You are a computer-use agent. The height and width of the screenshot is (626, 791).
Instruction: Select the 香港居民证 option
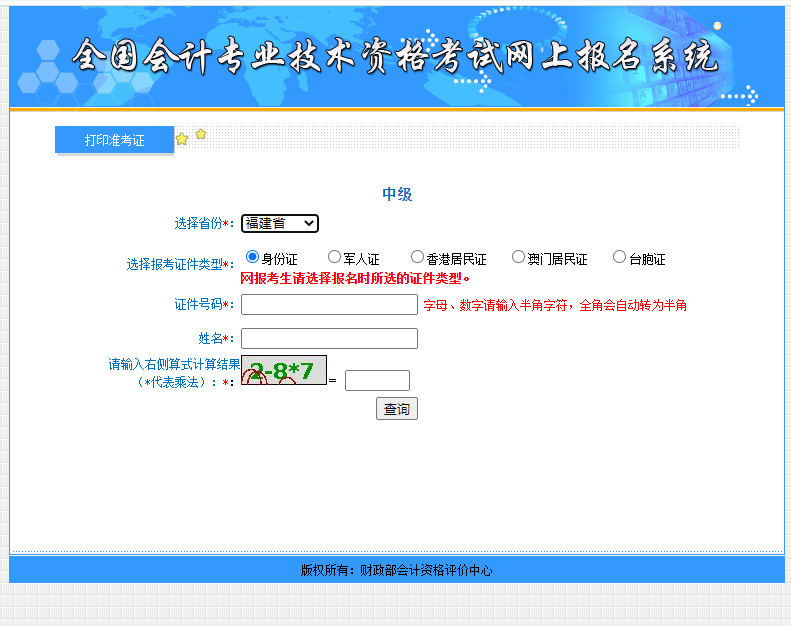point(417,257)
